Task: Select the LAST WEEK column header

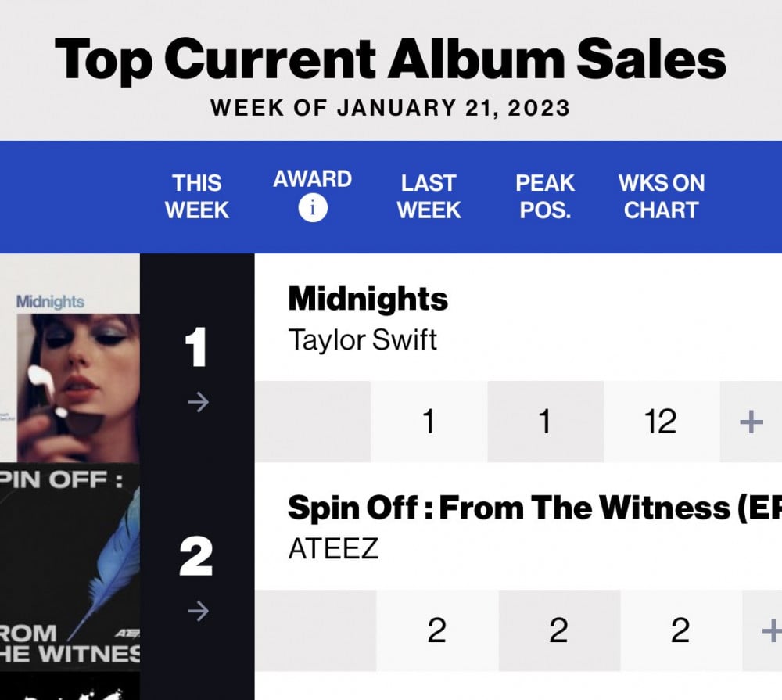Action: click(429, 196)
